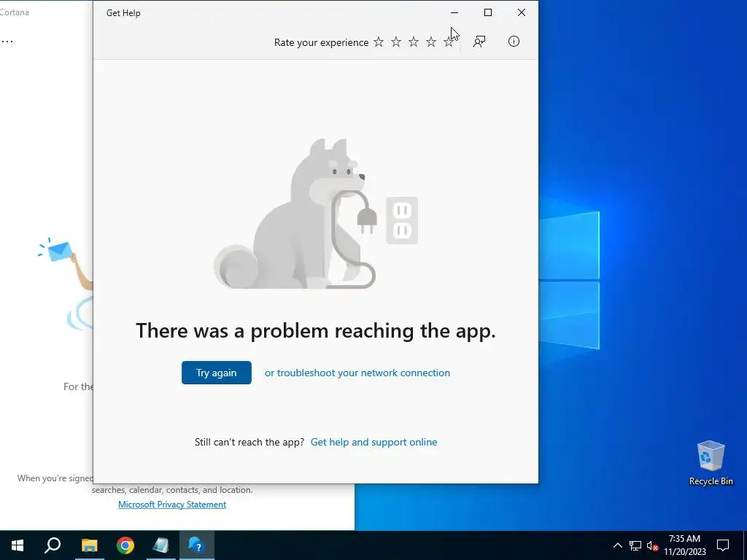747x560 pixels.
Task: Click the dog unplugged illustration
Action: pyautogui.click(x=316, y=214)
